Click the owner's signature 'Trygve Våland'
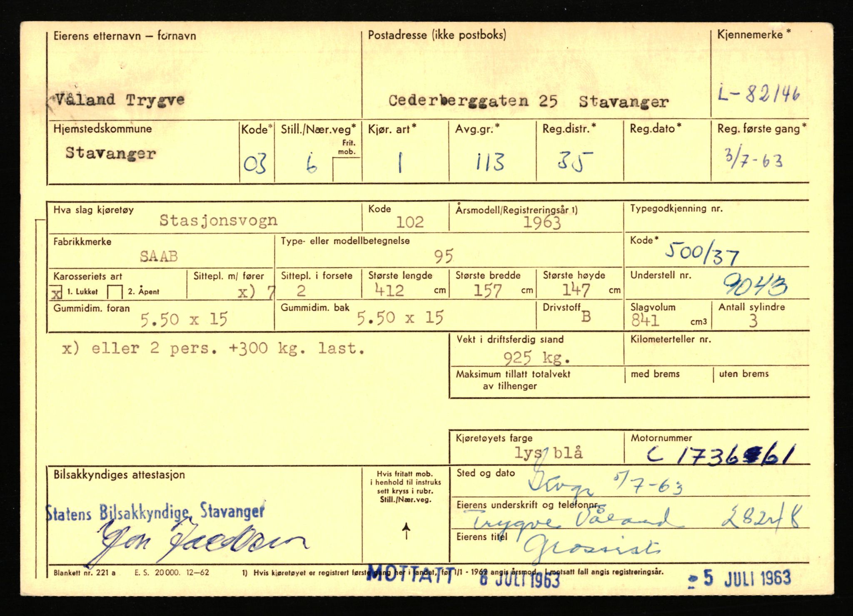This screenshot has height=616, width=853. (x=574, y=520)
